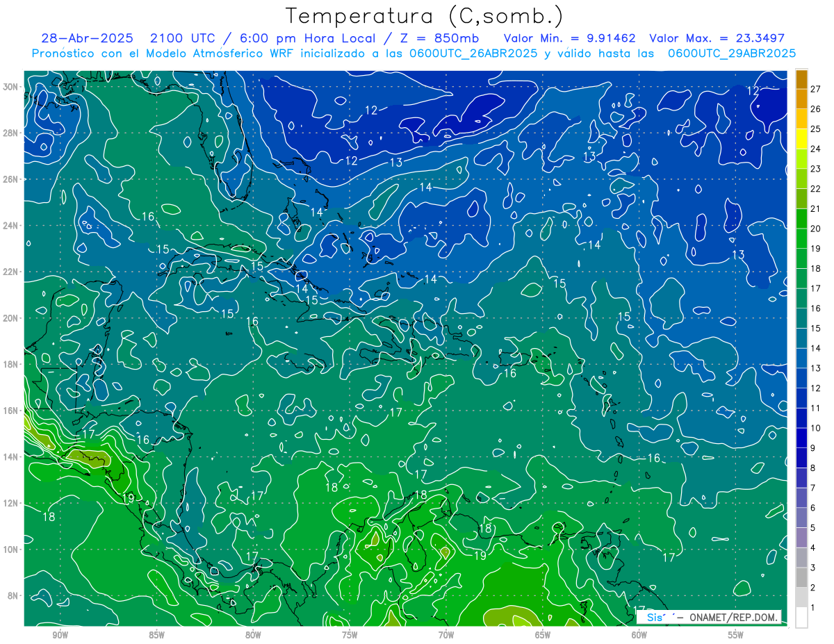Click the '10N' latitude label
Viewport: 834px width, 644px height.
(12, 550)
